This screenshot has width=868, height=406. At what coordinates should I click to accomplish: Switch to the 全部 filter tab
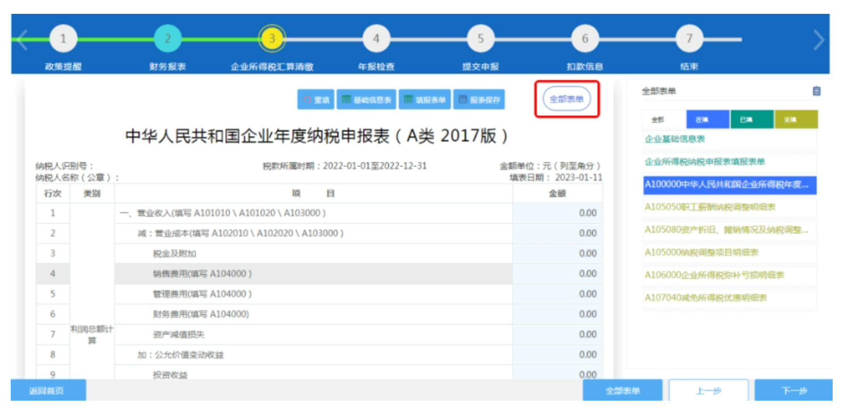(664, 120)
